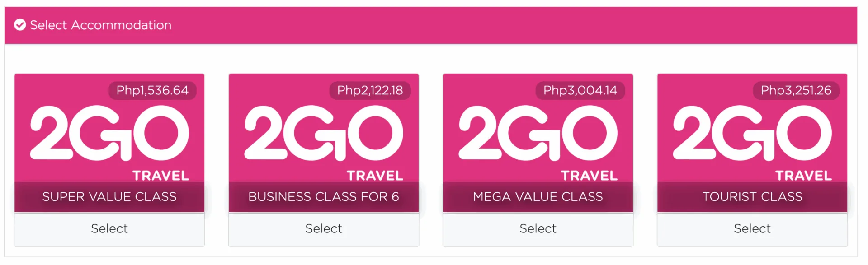Click the TOURIST CLASS label
The image size is (868, 265).
click(x=752, y=197)
